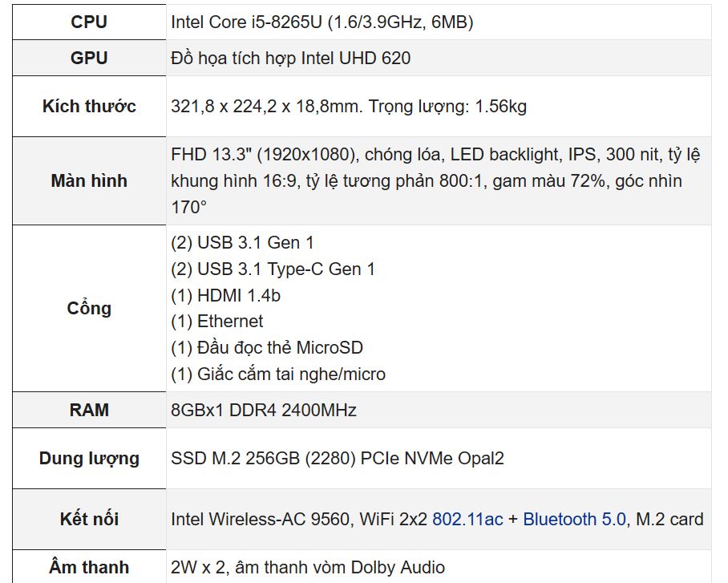Click the Dung lượng header cell

tap(89, 459)
